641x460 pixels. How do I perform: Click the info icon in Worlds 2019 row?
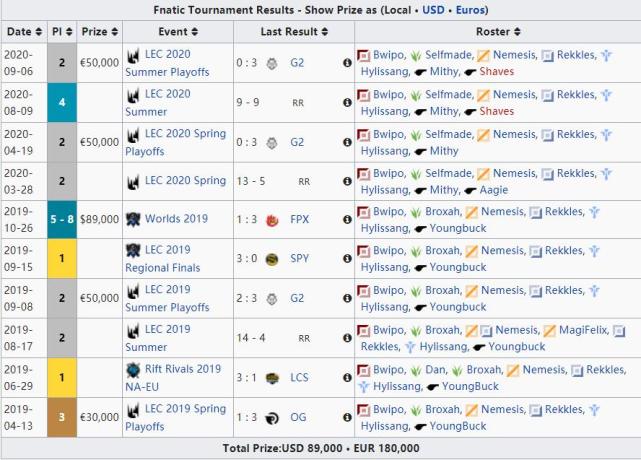(x=347, y=220)
